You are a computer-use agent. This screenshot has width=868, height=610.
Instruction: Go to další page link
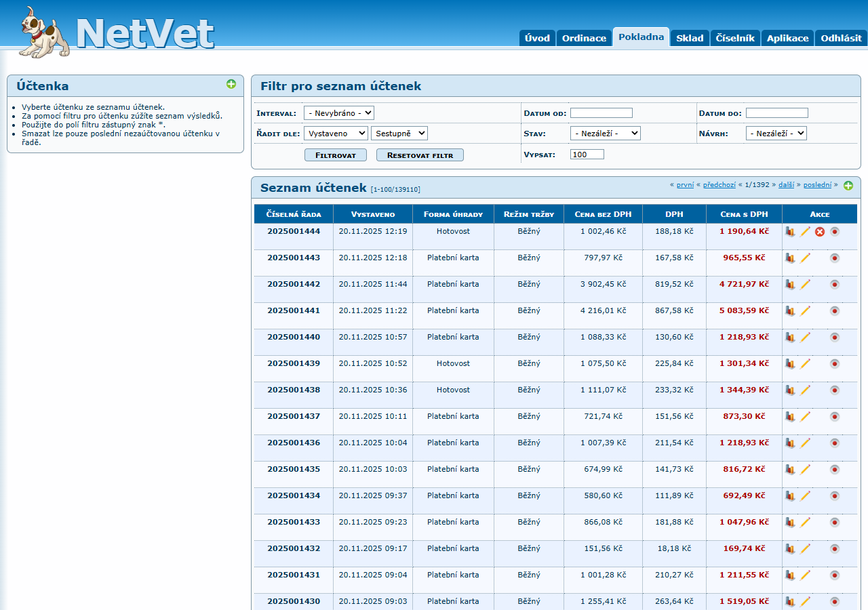point(786,184)
